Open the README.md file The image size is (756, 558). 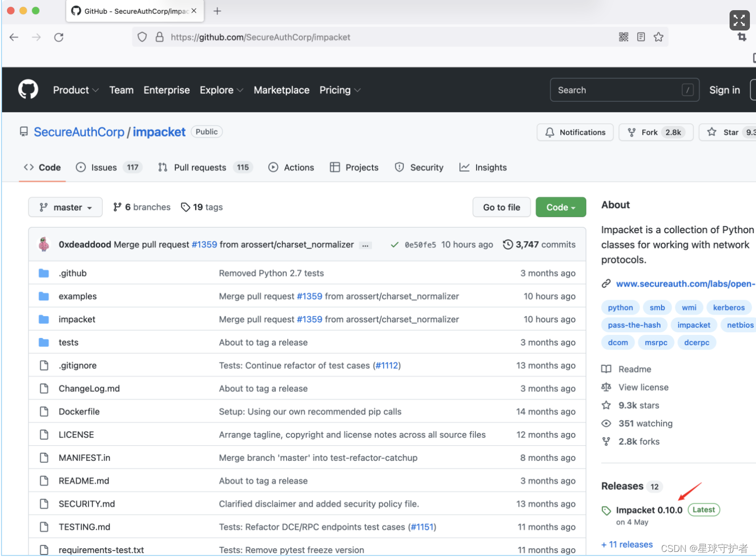[x=84, y=481]
